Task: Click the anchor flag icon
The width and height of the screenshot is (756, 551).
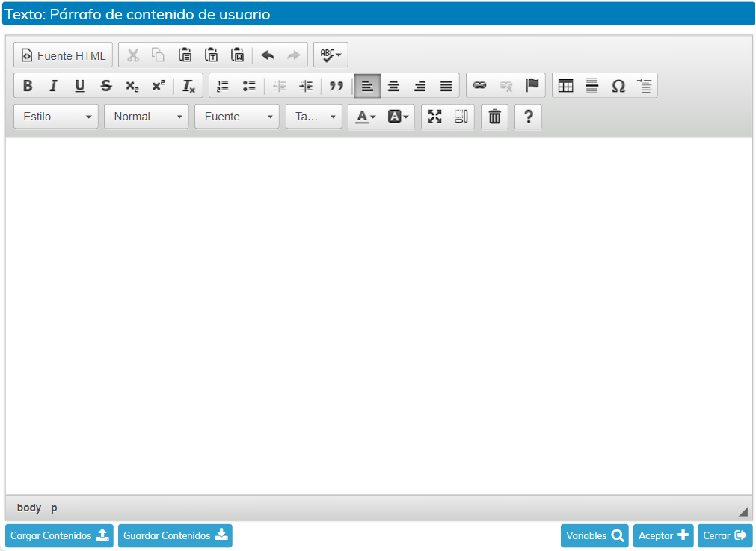Action: tap(532, 86)
